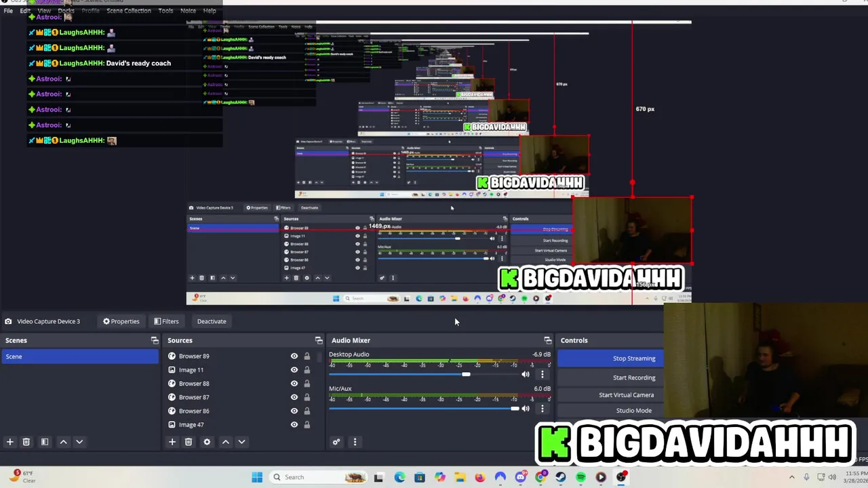868x488 pixels.
Task: Open Firefox from taskbar
Action: coord(480,477)
